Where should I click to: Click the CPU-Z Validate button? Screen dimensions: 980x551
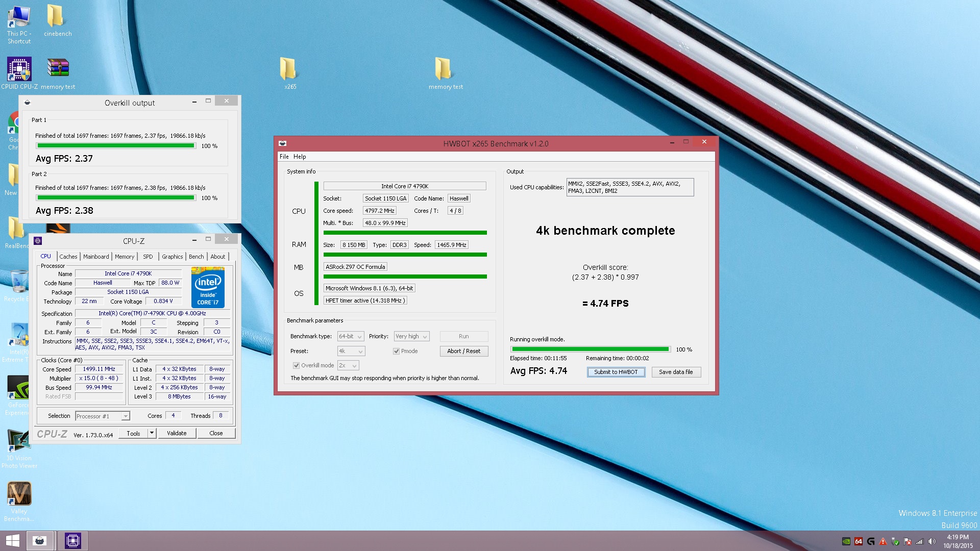tap(177, 433)
